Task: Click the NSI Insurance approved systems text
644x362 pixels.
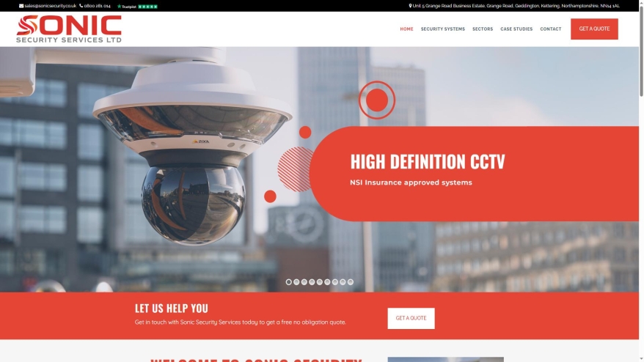Action: tap(411, 182)
